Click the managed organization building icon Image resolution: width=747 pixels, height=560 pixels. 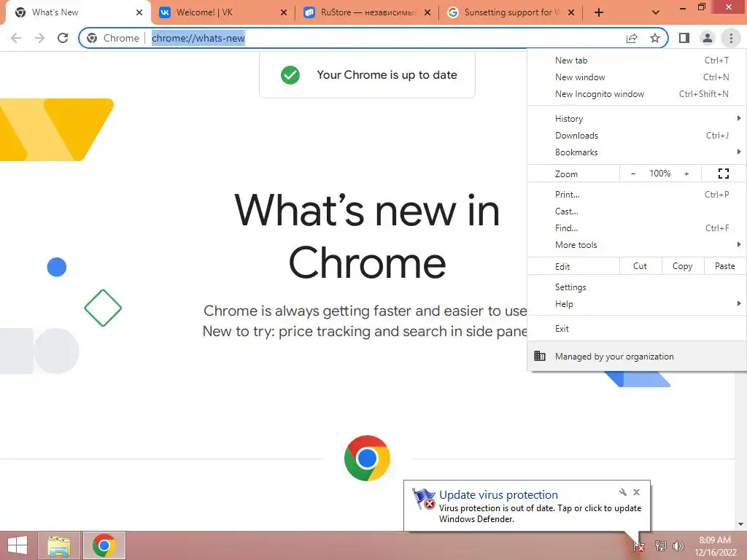[540, 356]
